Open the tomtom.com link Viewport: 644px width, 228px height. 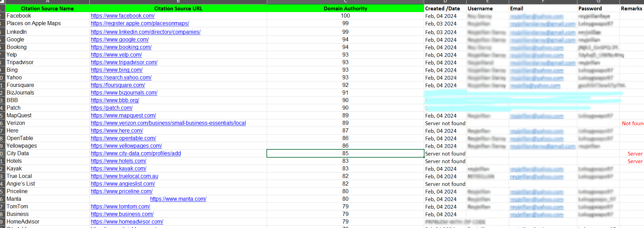point(120,207)
